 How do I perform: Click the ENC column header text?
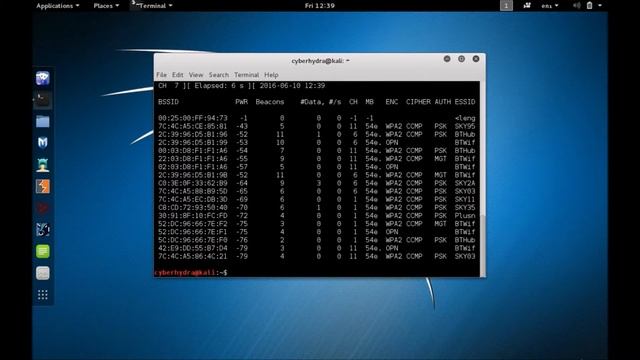point(392,102)
